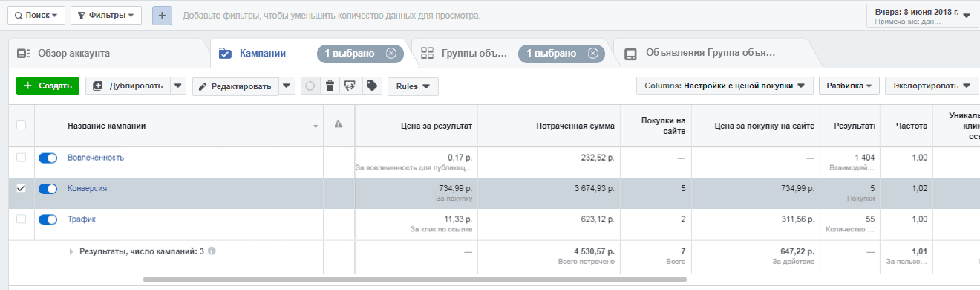
Task: Open the Трафик campaign link
Action: pyautogui.click(x=82, y=219)
